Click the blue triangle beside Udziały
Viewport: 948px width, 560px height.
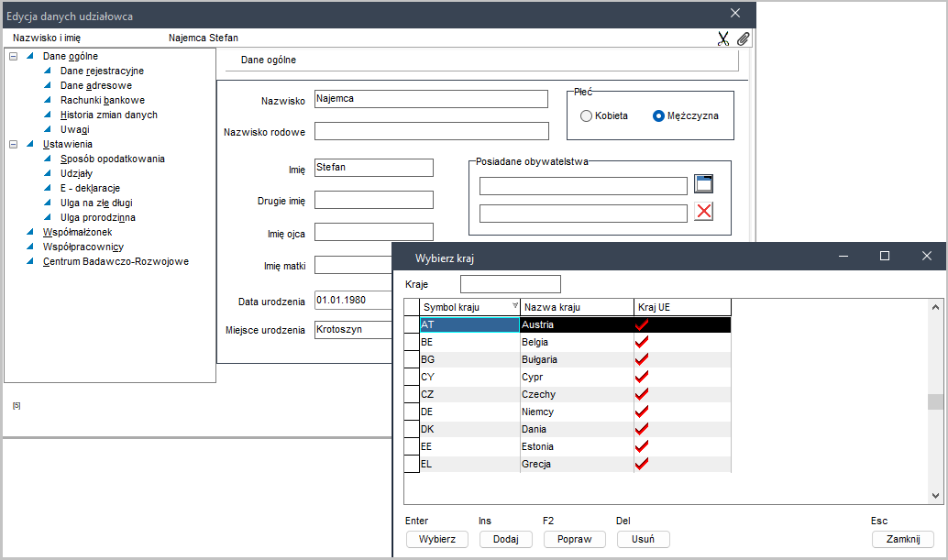tap(47, 173)
